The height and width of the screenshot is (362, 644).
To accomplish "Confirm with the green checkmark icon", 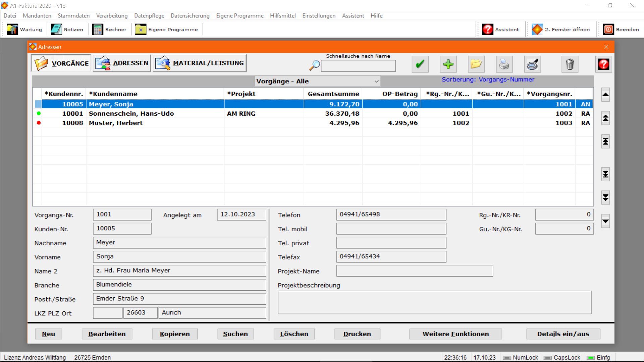I will point(420,64).
